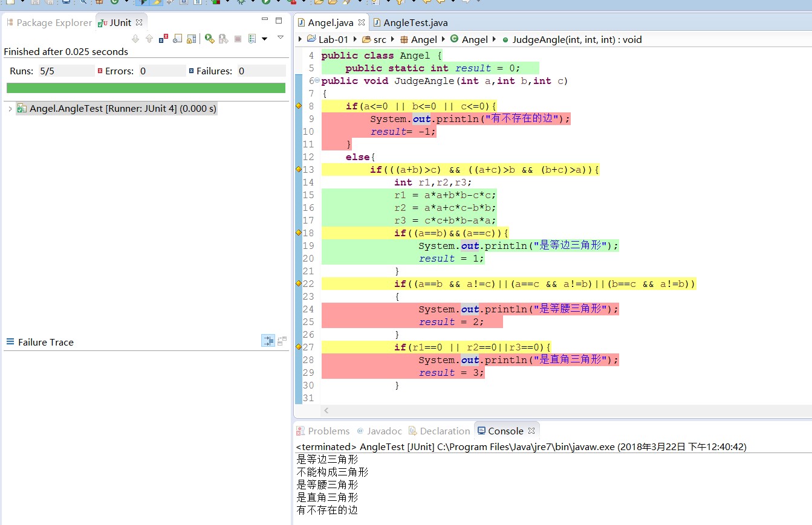Select the Problems tab
The image size is (812, 525).
[328, 431]
